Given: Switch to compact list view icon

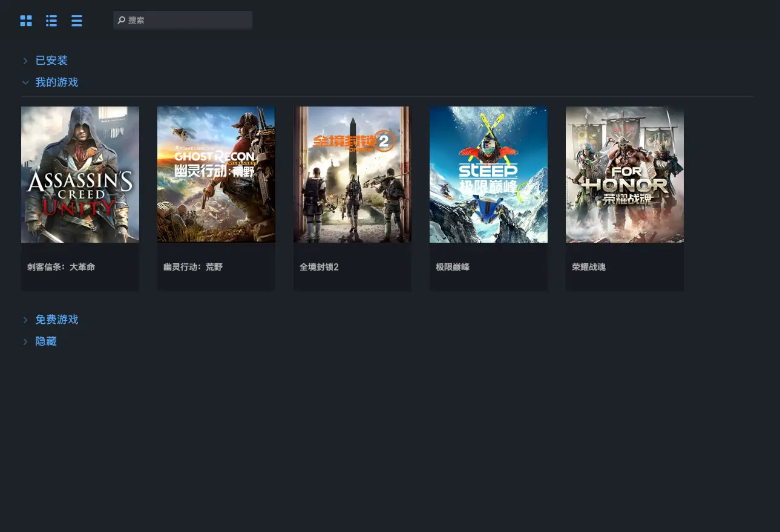Looking at the screenshot, I should point(77,21).
